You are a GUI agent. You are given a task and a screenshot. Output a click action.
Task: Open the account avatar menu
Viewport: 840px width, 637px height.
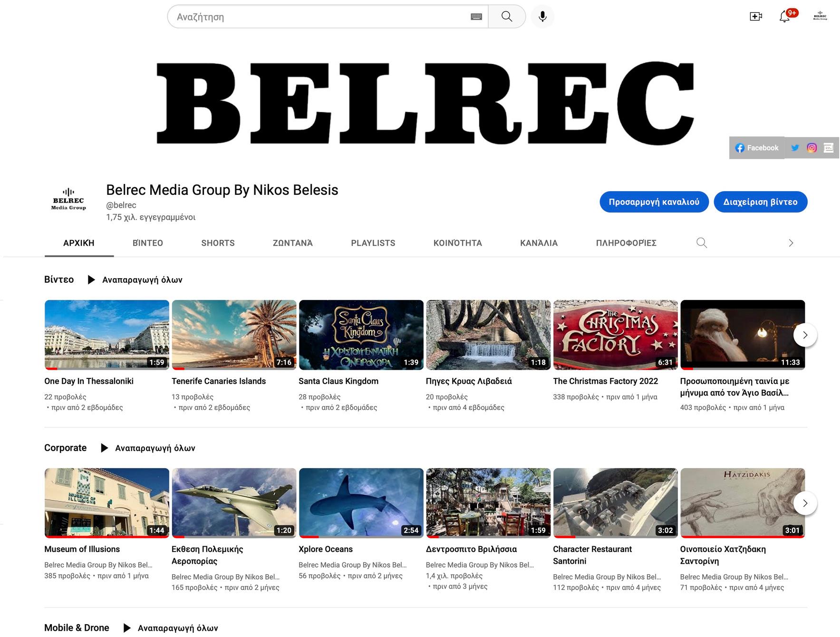[x=820, y=17]
